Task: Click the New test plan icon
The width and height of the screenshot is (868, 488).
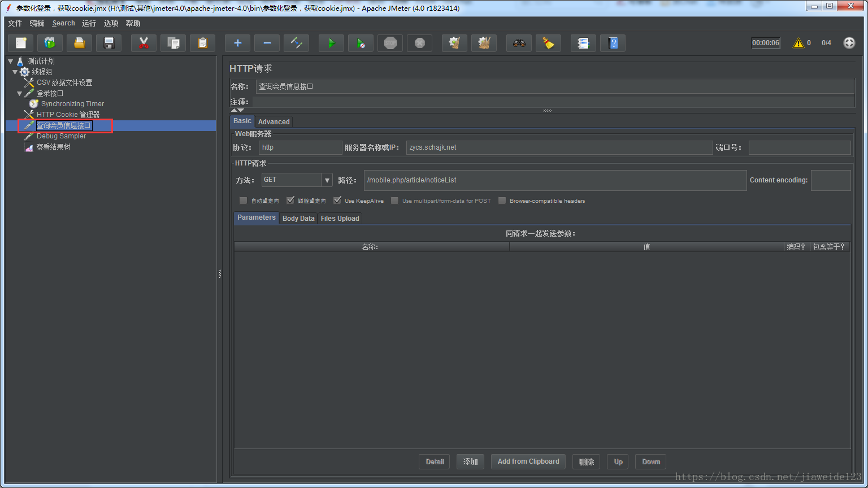Action: [21, 43]
